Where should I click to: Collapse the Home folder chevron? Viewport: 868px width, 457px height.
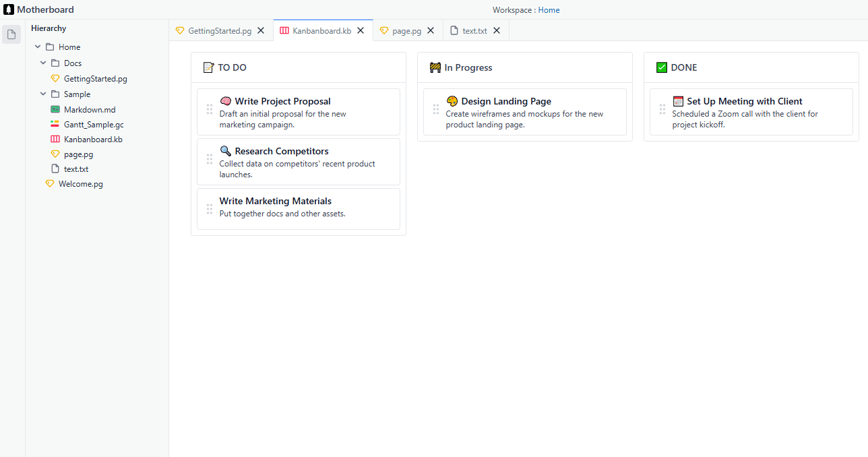(38, 47)
